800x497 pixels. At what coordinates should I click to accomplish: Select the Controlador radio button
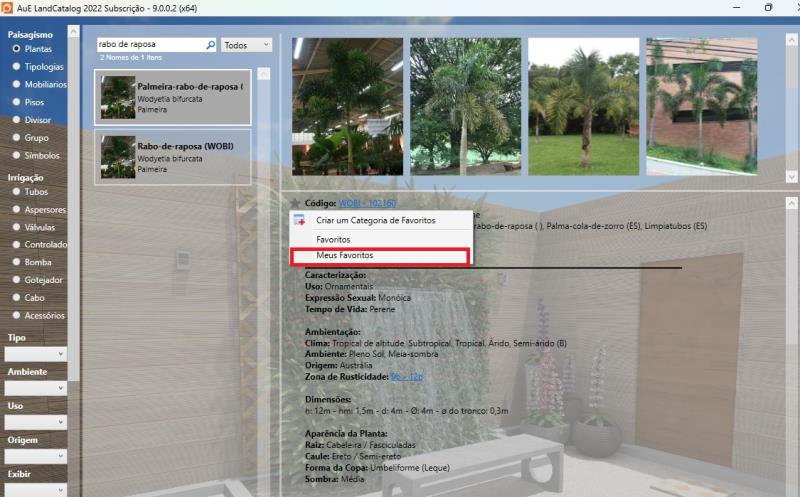(16, 244)
